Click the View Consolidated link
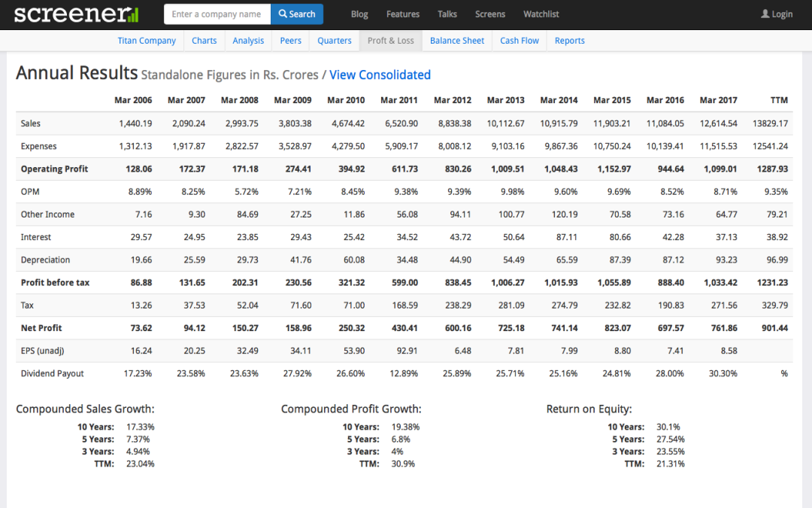This screenshot has height=508, width=812. point(380,75)
